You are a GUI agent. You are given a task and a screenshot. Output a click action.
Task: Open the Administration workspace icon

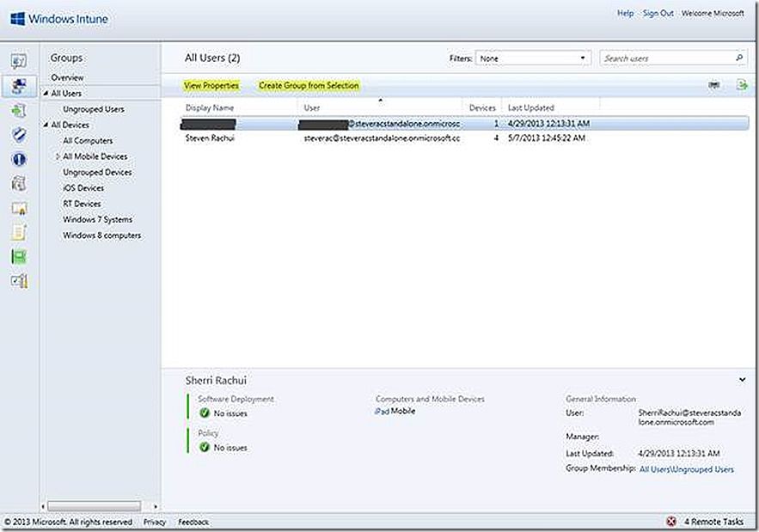point(19,281)
